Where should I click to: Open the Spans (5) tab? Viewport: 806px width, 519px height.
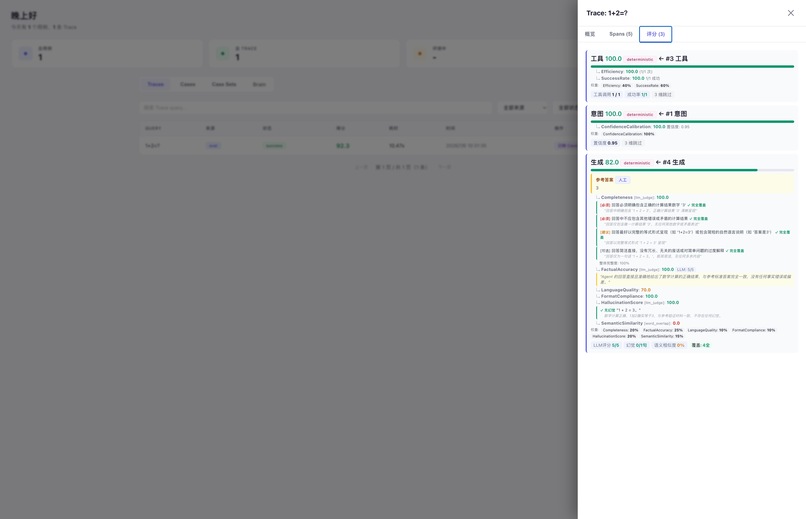click(x=621, y=34)
